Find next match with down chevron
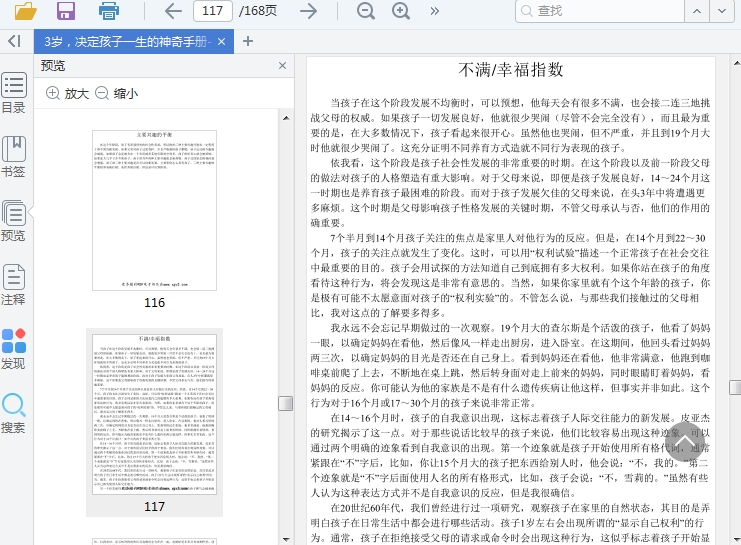The width and height of the screenshot is (741, 545). pos(722,11)
